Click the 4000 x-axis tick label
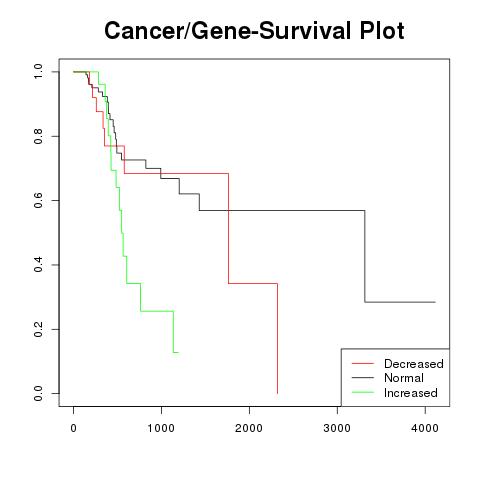The height and width of the screenshot is (480, 480). pos(425,428)
